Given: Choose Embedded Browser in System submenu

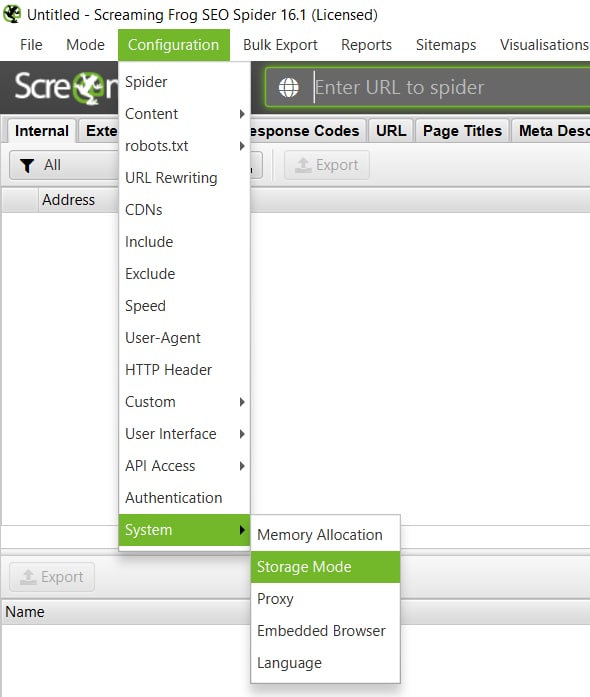Looking at the screenshot, I should coord(325,631).
